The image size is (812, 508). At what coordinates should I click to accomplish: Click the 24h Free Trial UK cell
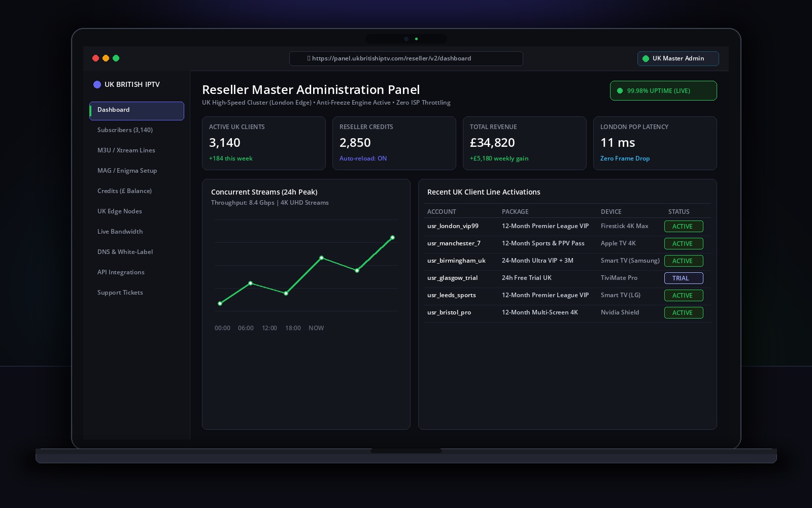pos(526,278)
